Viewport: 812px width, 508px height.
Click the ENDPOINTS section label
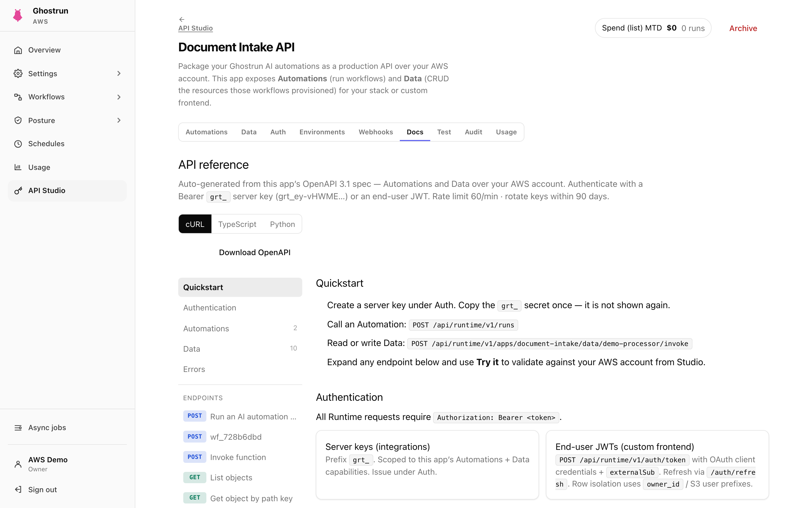[203, 398]
